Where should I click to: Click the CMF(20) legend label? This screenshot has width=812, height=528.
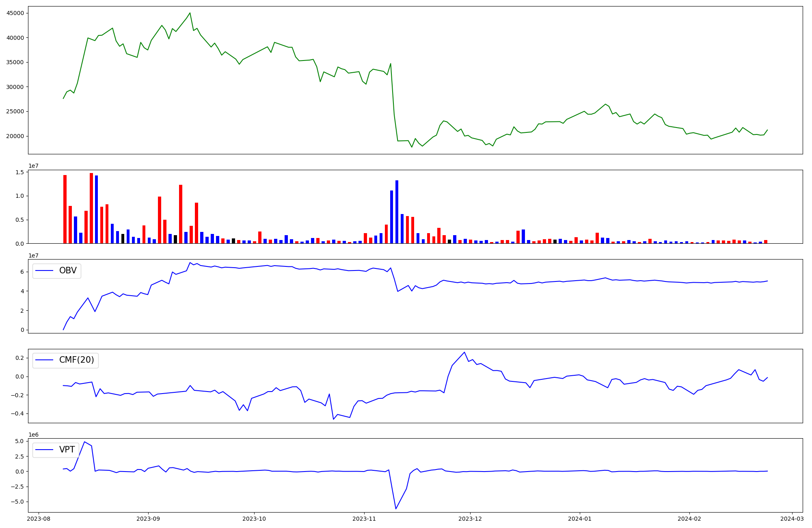click(x=76, y=360)
